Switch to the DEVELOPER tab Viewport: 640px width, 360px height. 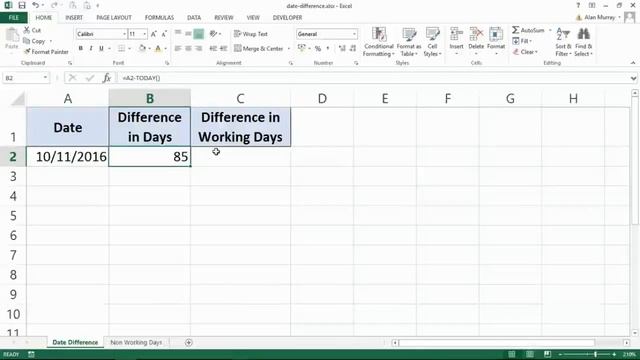(287, 18)
